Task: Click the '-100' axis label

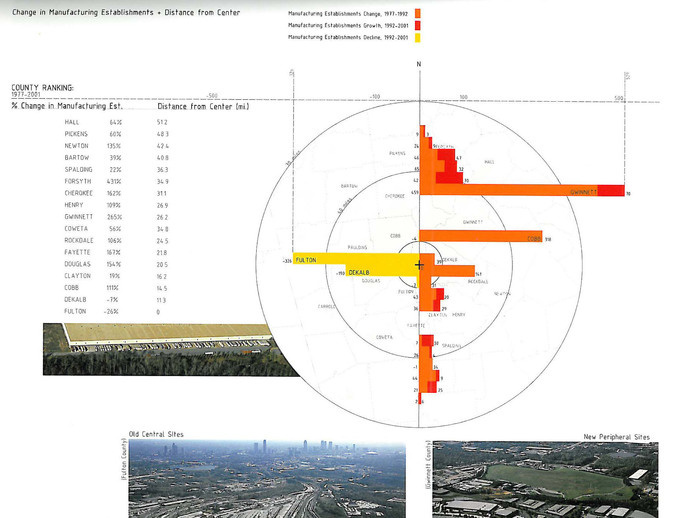Action: 374,97
